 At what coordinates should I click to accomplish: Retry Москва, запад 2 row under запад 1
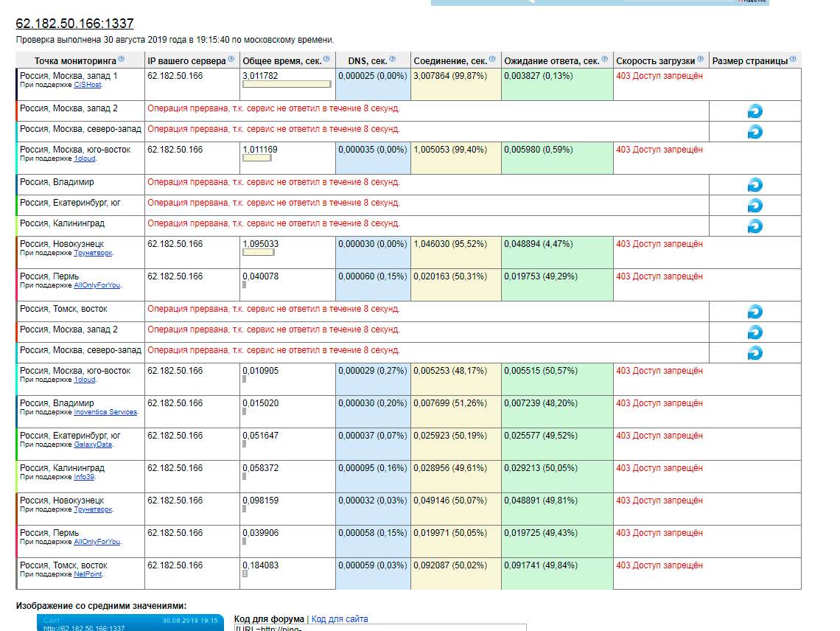(x=755, y=111)
